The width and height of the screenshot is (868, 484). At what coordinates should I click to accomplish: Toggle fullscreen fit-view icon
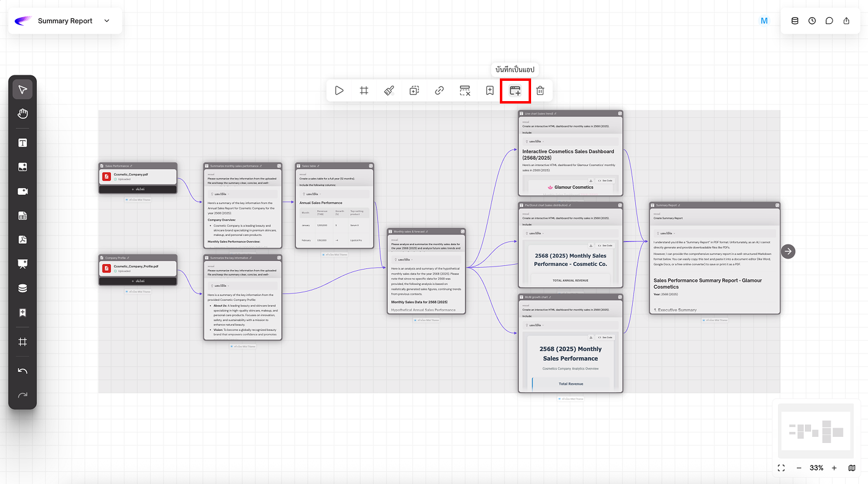[781, 468]
